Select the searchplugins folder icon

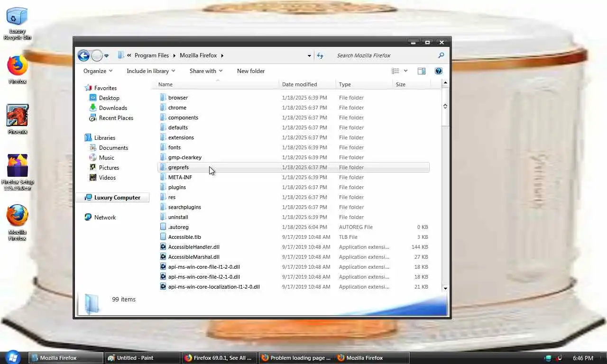coord(163,207)
